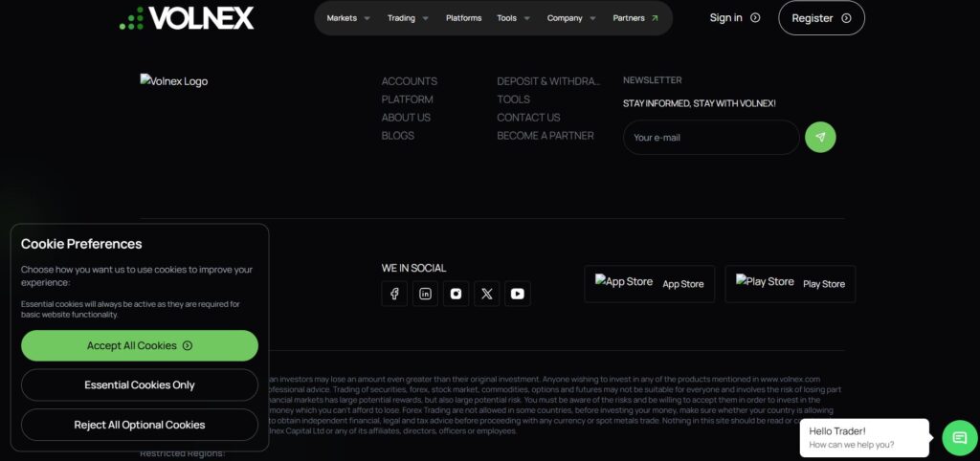Open the LinkedIn social icon

[x=425, y=294]
